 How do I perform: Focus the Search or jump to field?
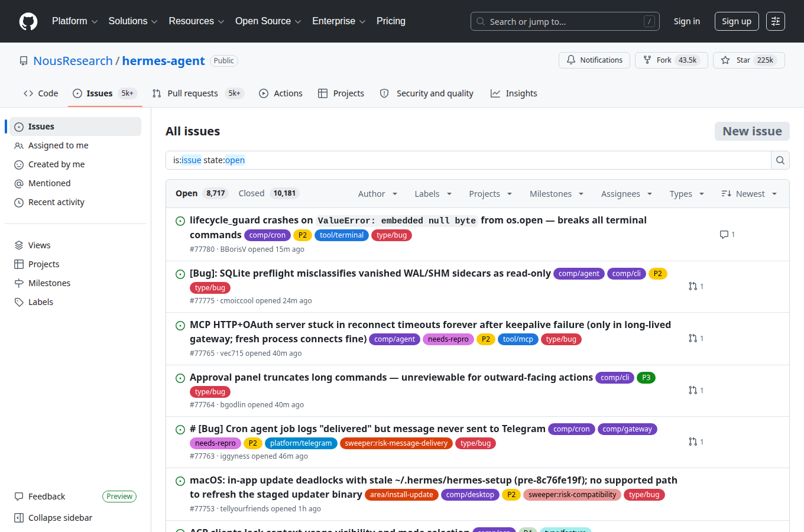pyautogui.click(x=565, y=21)
